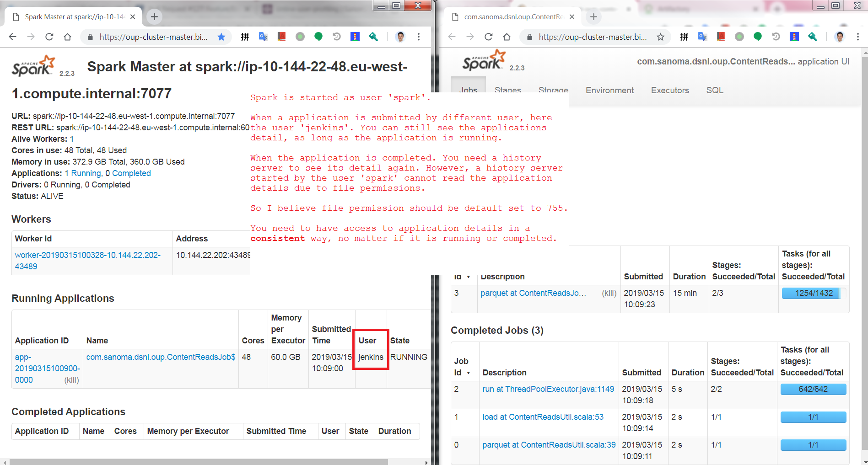Click the hash extension icon in the left browser
Viewport: 868px width, 465px height.
pos(245,37)
